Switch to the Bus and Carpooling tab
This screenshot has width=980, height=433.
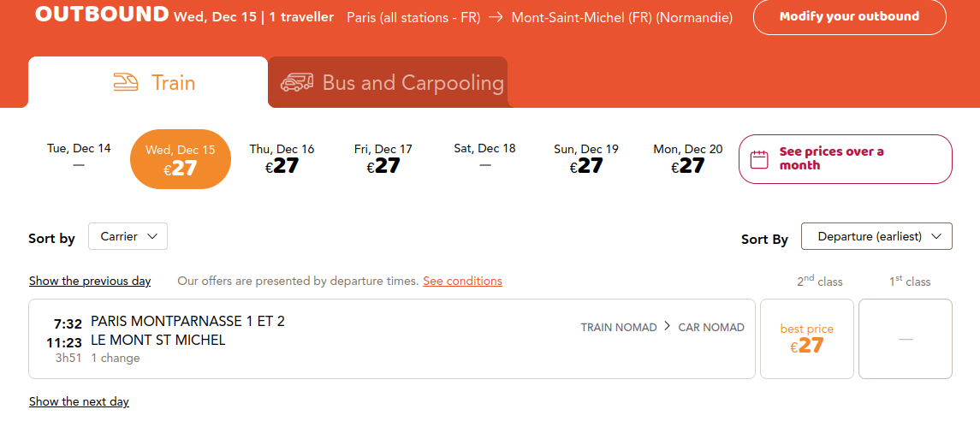[x=388, y=82]
